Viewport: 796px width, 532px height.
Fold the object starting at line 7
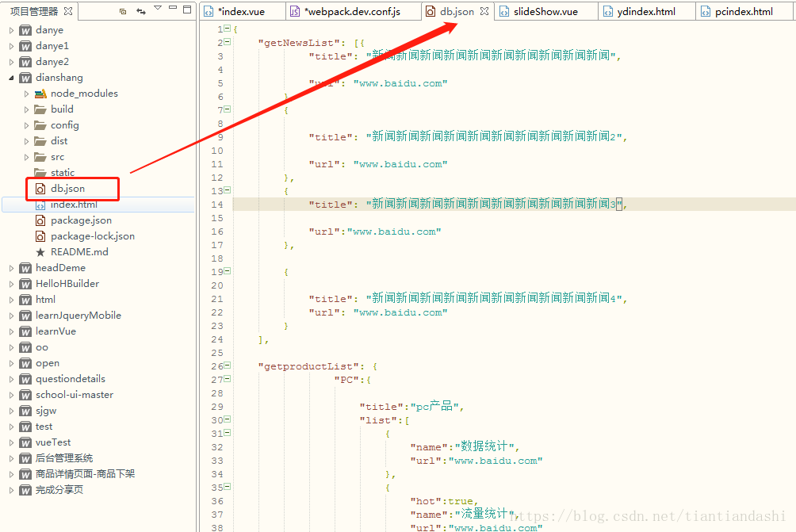pyautogui.click(x=227, y=109)
